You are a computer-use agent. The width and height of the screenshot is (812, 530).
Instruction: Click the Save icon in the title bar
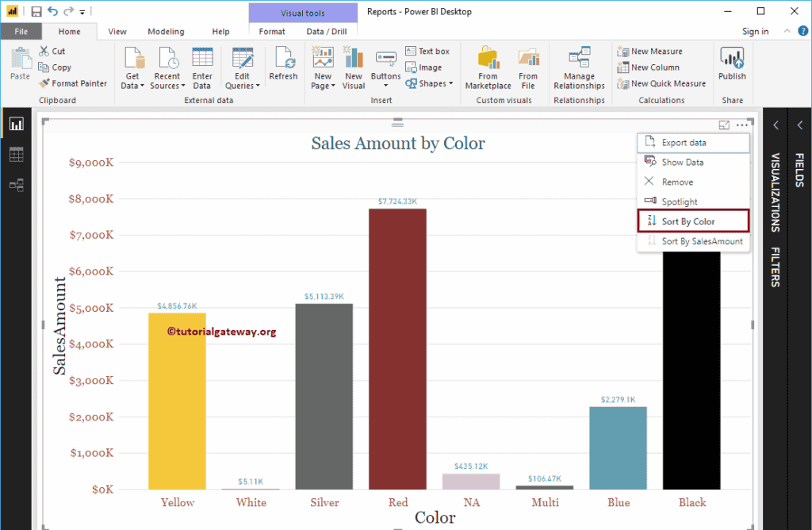pos(36,11)
